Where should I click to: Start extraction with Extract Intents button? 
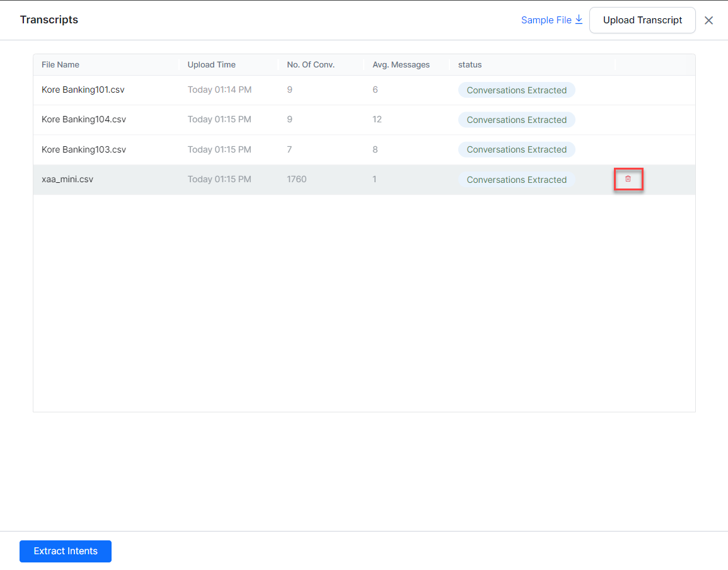66,551
